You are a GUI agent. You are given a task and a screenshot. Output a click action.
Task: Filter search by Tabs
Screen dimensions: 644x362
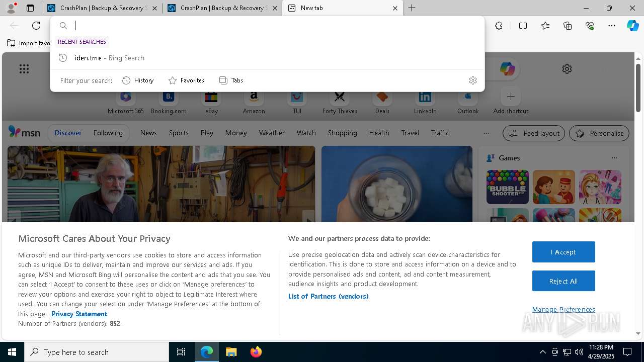(x=231, y=80)
